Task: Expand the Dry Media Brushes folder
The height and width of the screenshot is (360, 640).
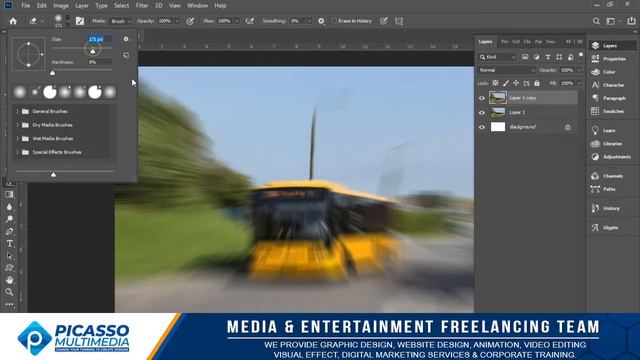Action: click(x=18, y=125)
